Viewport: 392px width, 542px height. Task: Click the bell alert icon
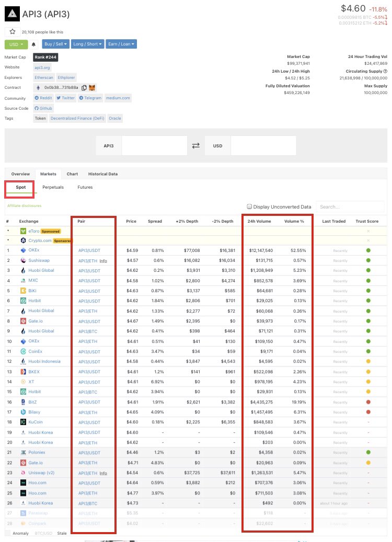[x=33, y=44]
